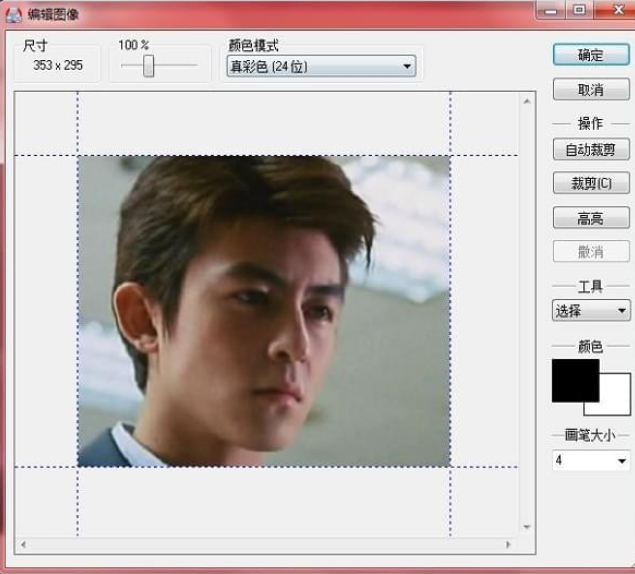
Task: Click the horizontal scrollbar left arrow
Action: pos(23,544)
